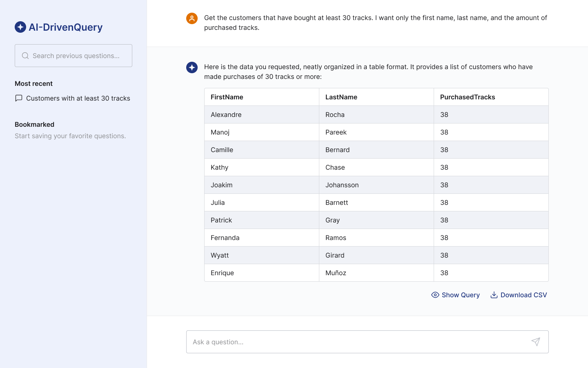Click the AI-DrivenQuery star logo icon
Viewport: 588px width, 368px height.
click(20, 27)
